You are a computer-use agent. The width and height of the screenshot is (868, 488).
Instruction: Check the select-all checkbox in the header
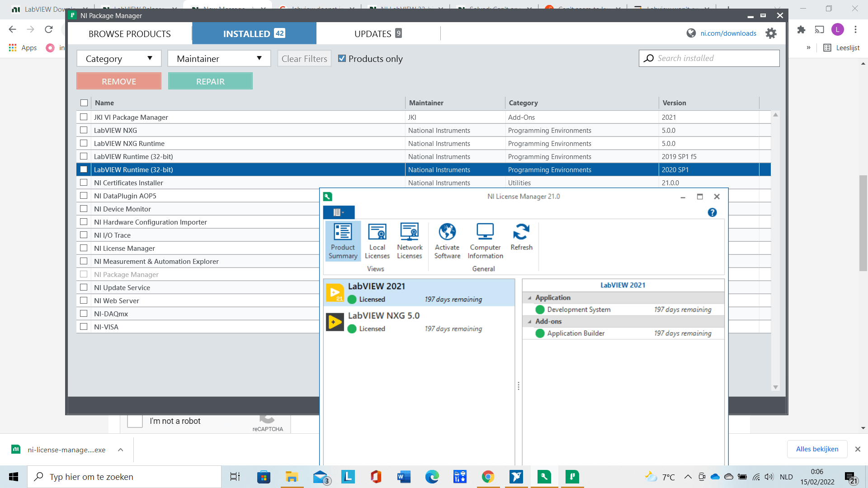(x=84, y=103)
